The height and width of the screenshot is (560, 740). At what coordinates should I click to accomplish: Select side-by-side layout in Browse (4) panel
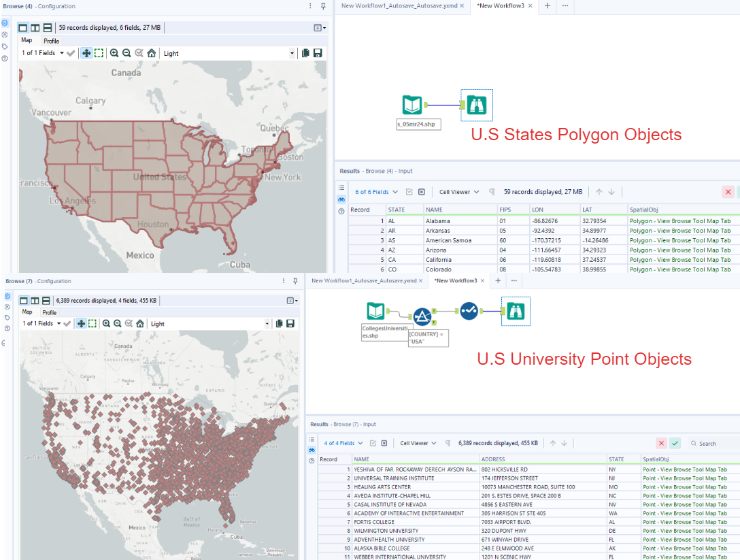(35, 28)
